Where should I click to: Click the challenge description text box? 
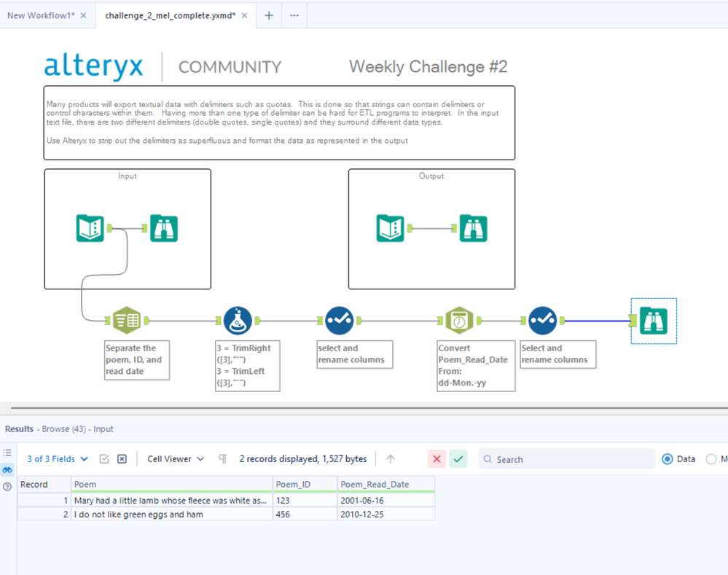[x=280, y=122]
